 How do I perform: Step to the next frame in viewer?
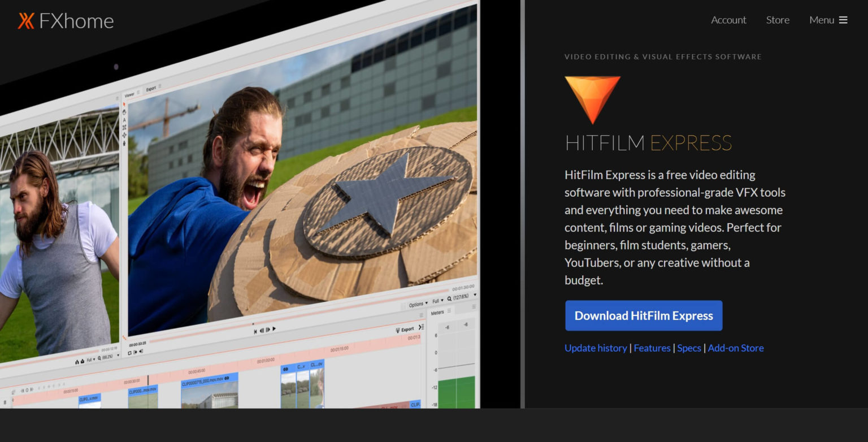coord(268,330)
